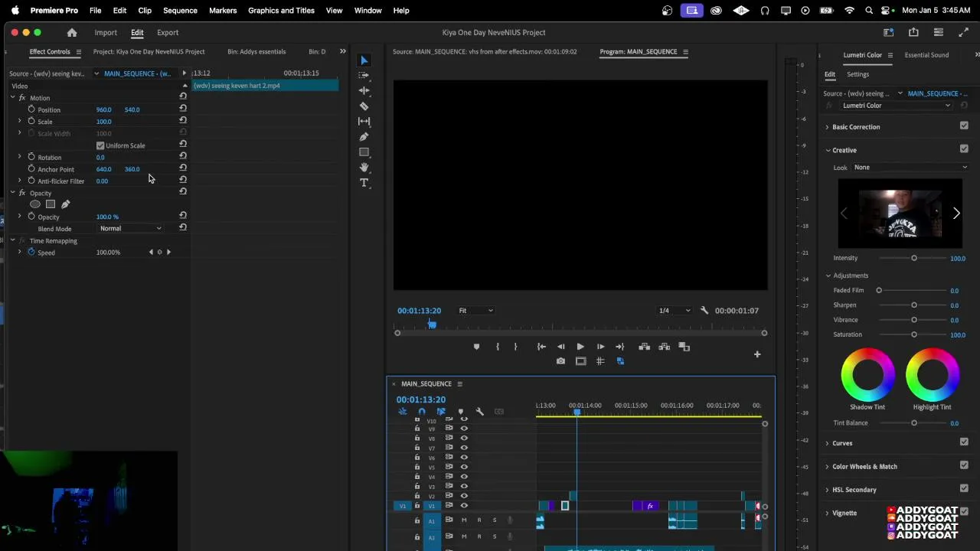Step forward one frame
Viewport: 980px width, 551px height.
(x=600, y=347)
